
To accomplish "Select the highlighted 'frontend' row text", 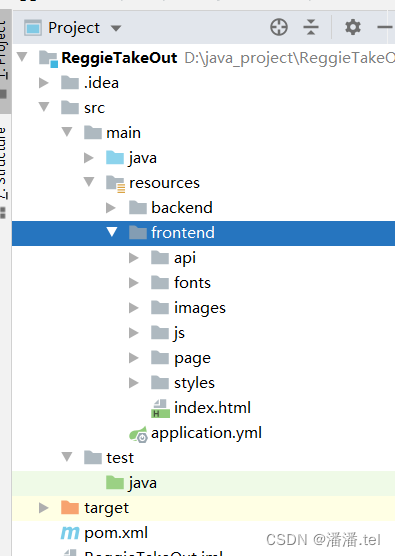I will pos(183,233).
